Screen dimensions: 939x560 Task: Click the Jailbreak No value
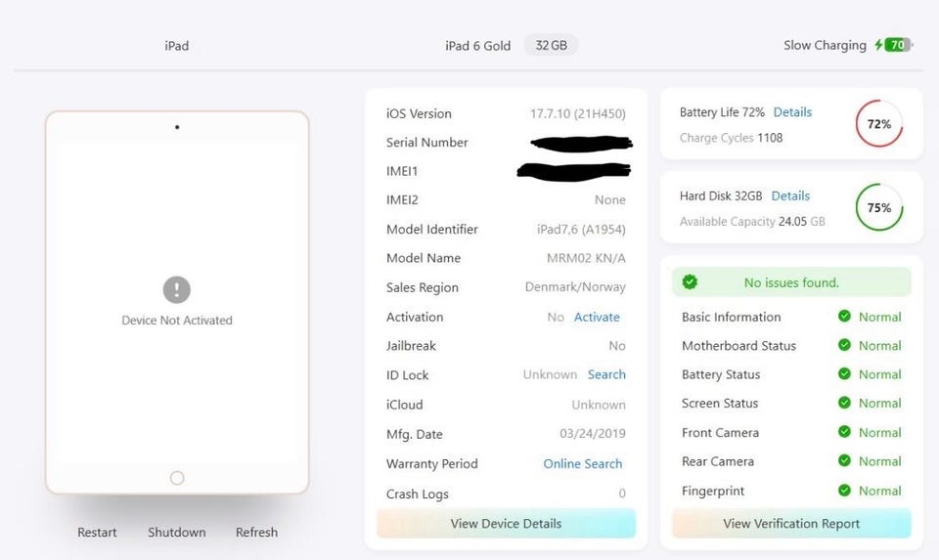(x=617, y=346)
